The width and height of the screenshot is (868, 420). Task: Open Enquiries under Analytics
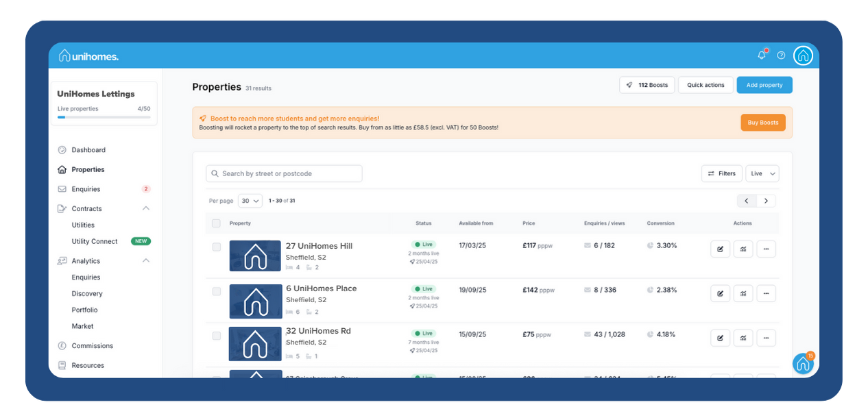point(86,277)
